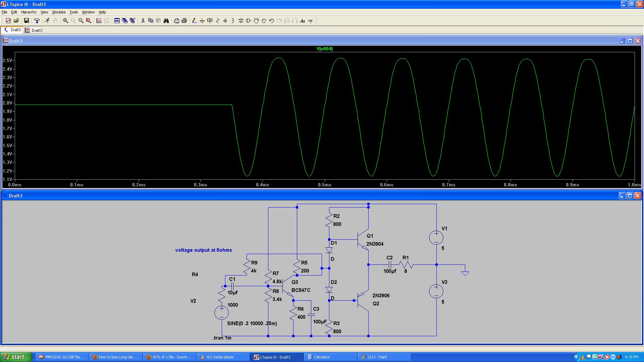This screenshot has width=644, height=362.
Task: Click the 2.0V vertical axis label
Action: [x=7, y=103]
